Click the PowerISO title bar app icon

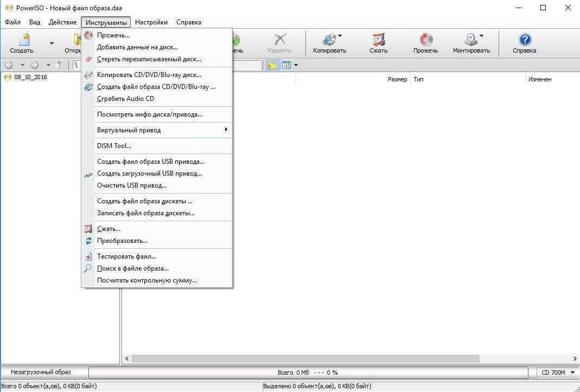(9, 8)
